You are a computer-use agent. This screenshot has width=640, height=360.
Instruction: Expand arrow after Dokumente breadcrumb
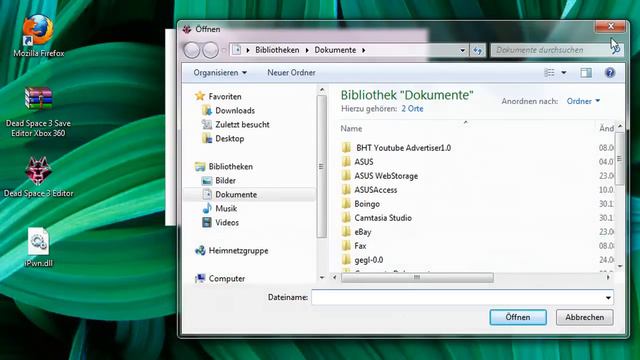[x=363, y=50]
